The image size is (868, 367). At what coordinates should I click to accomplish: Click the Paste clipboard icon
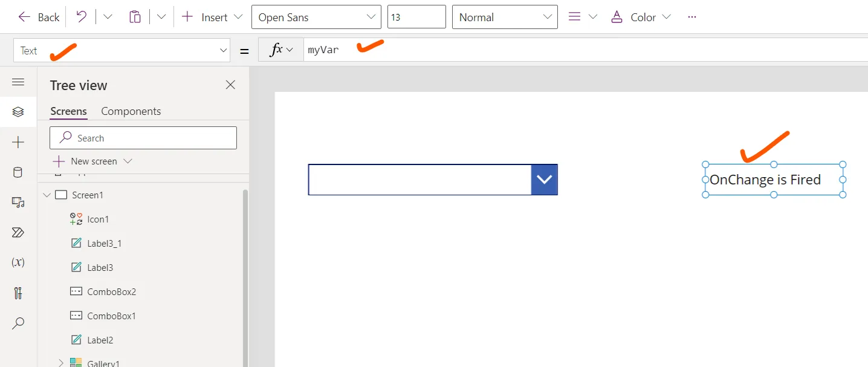tap(135, 17)
